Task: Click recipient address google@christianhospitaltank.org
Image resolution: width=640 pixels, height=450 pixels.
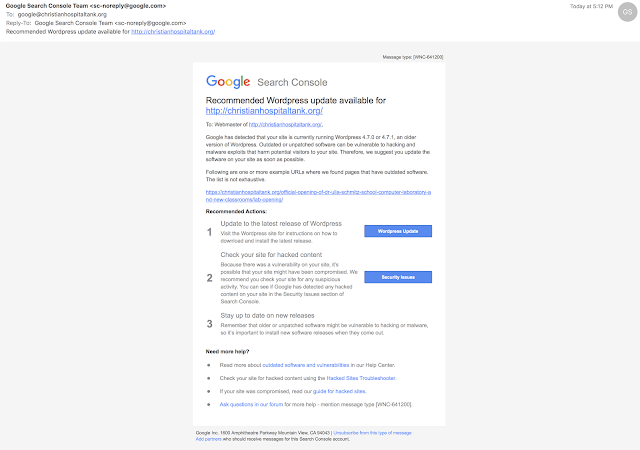Action: click(62, 14)
